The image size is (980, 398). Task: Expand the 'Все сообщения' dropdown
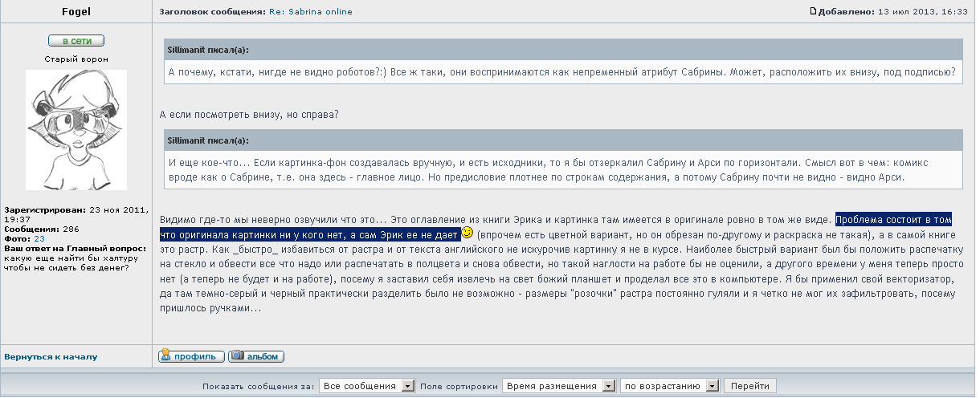click(367, 386)
